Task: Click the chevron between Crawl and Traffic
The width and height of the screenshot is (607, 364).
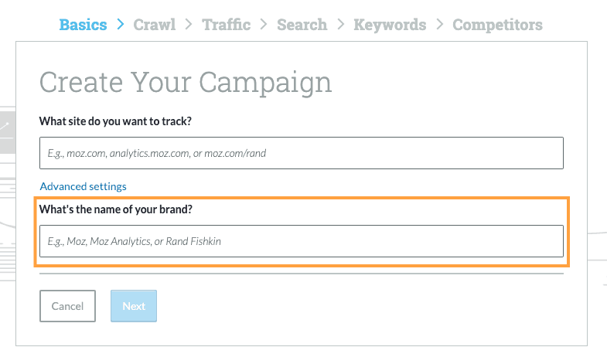Action: (189, 25)
